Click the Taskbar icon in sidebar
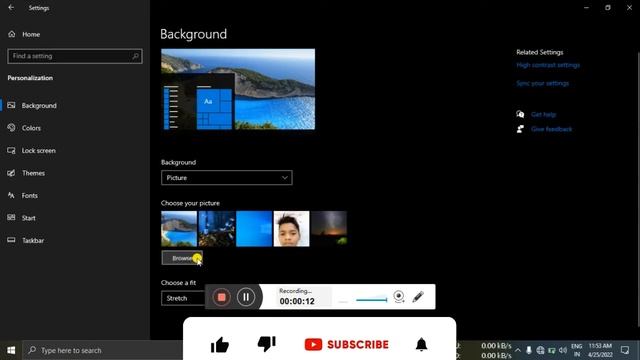This screenshot has width=640, height=360. tap(11, 240)
